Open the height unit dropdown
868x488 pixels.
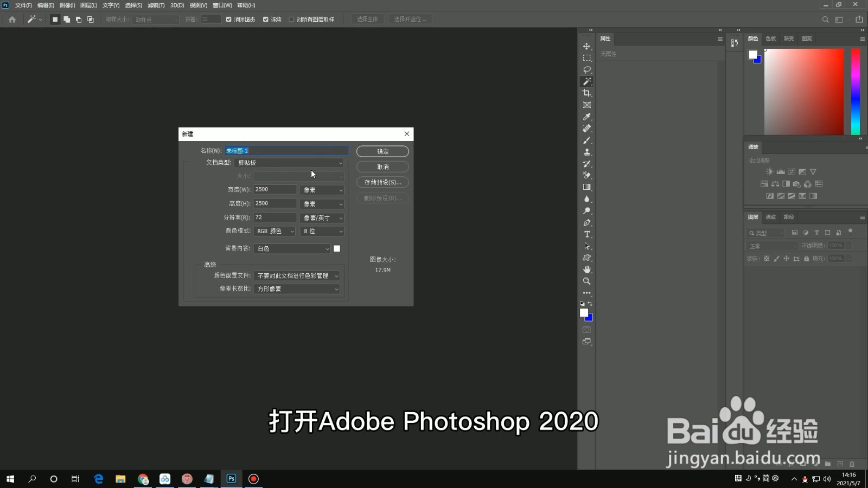click(322, 204)
